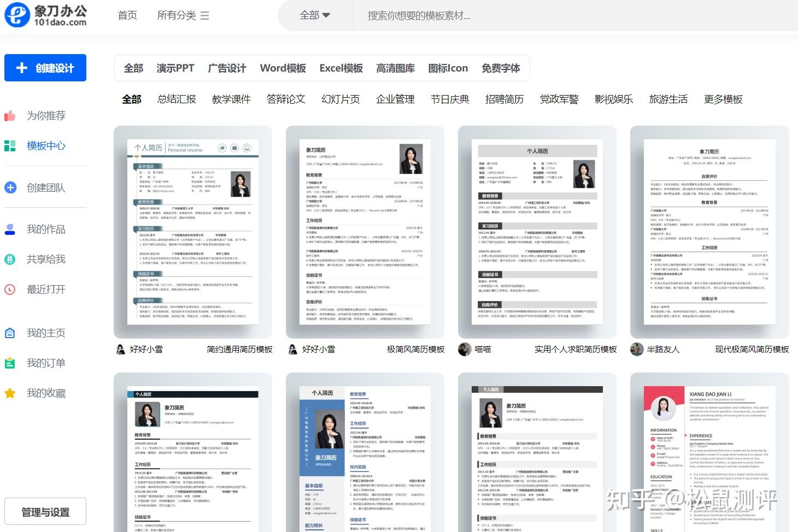Open the blue sidebar 个人简历 resume thumbnail
Image resolution: width=798 pixels, height=532 pixels.
coord(365,452)
